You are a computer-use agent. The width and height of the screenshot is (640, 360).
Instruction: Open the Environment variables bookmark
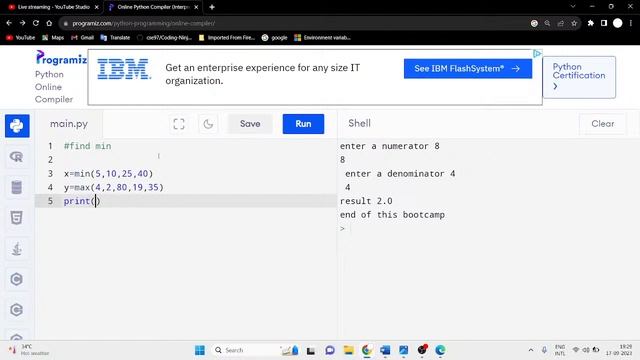tap(322, 38)
